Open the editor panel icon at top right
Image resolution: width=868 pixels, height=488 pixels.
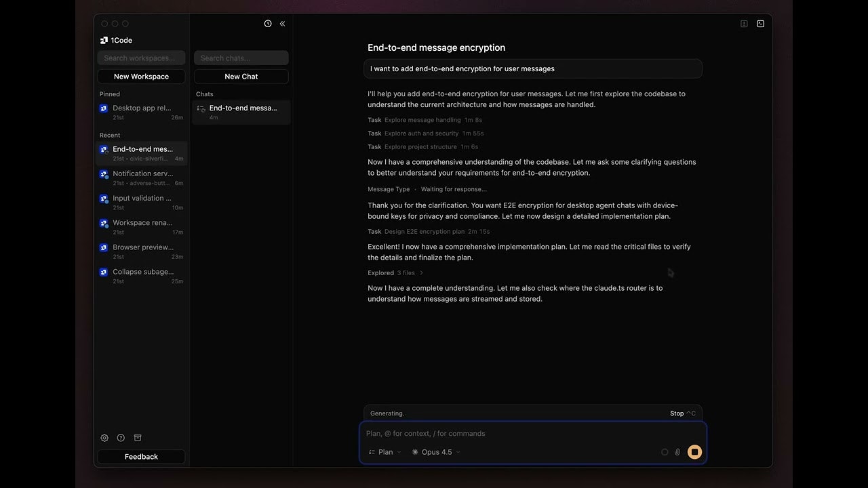pyautogui.click(x=744, y=23)
